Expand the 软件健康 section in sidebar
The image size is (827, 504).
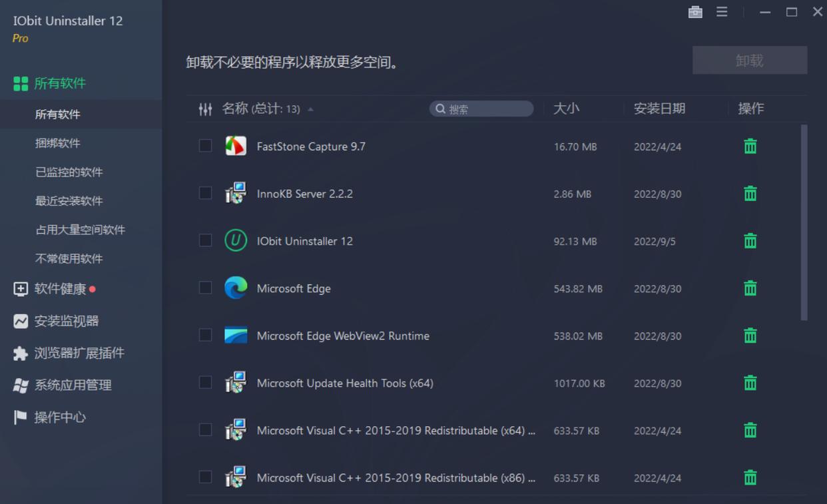coord(60,289)
